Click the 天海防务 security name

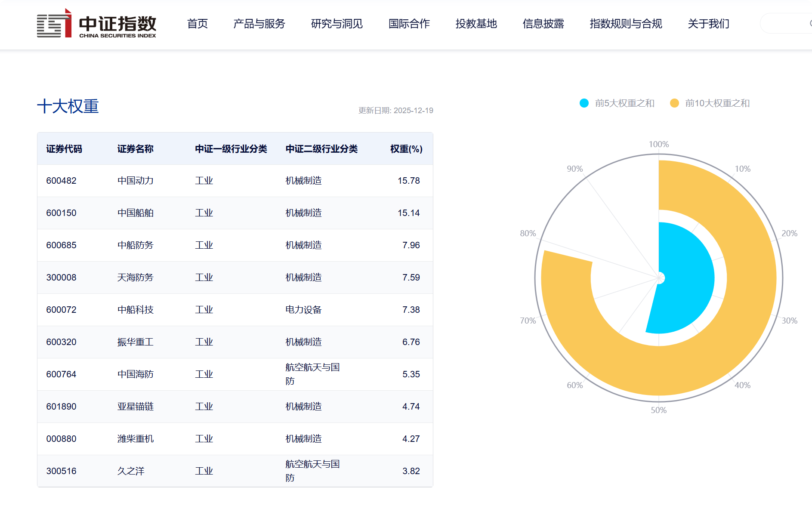point(136,278)
